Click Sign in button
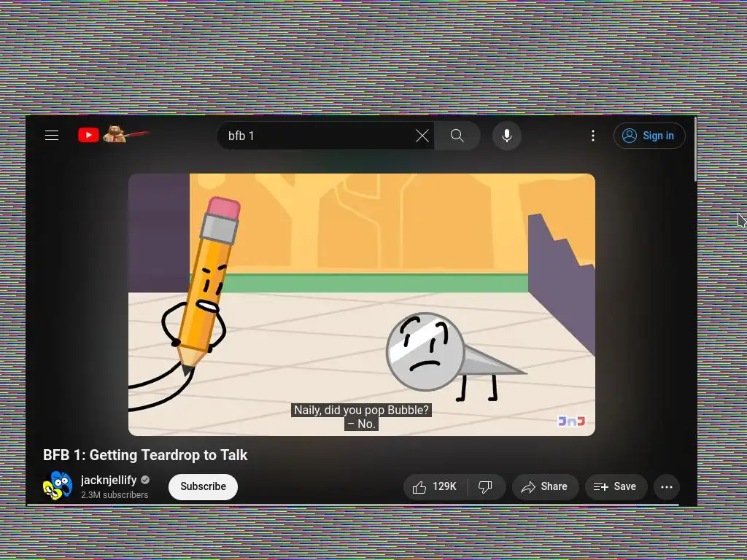 (649, 136)
